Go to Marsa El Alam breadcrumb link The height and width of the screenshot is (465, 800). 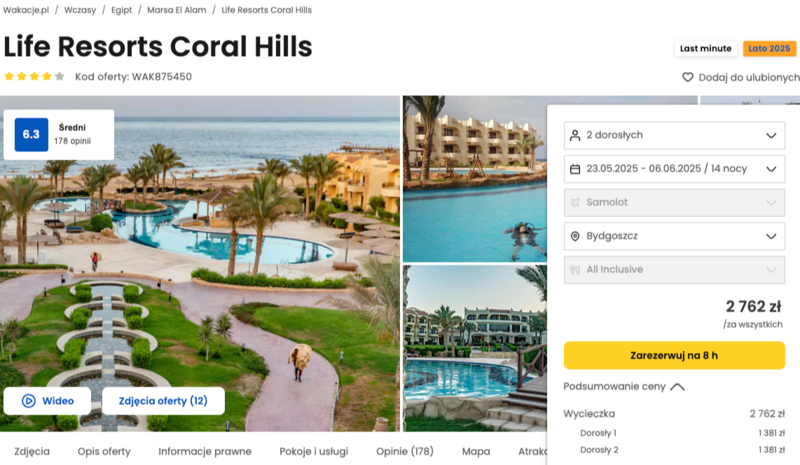click(177, 10)
